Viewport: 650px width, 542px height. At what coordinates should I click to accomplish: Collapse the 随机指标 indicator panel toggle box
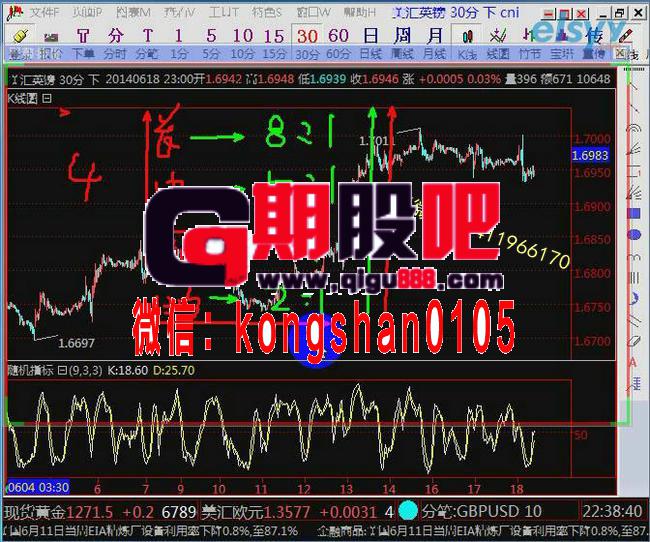pyautogui.click(x=62, y=370)
